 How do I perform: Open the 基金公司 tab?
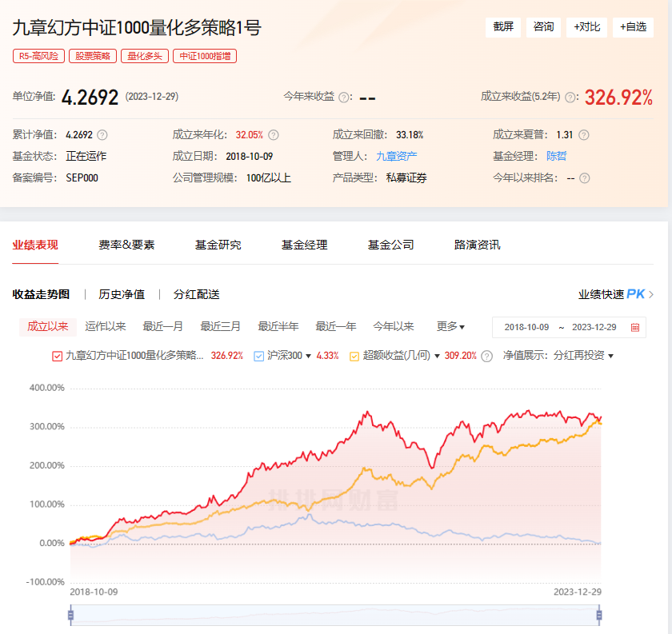pyautogui.click(x=391, y=245)
